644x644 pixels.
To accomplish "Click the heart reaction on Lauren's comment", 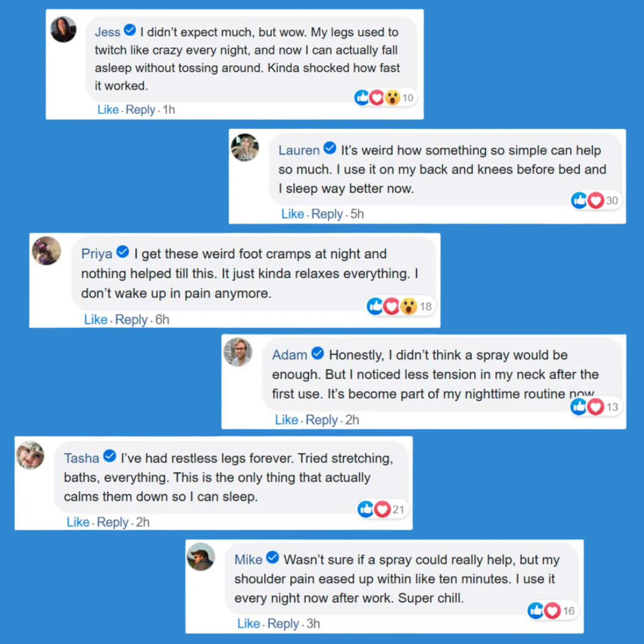I will coord(595,201).
